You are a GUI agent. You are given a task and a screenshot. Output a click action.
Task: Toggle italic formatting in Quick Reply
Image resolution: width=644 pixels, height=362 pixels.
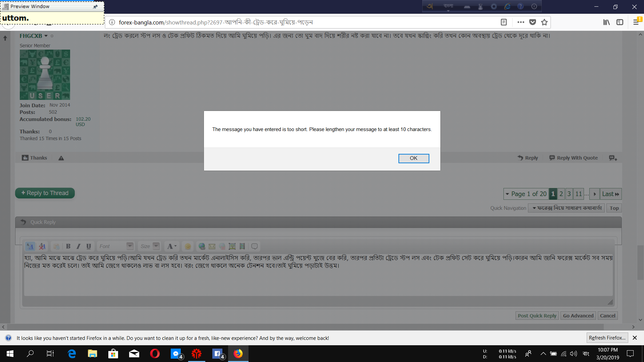pyautogui.click(x=78, y=246)
